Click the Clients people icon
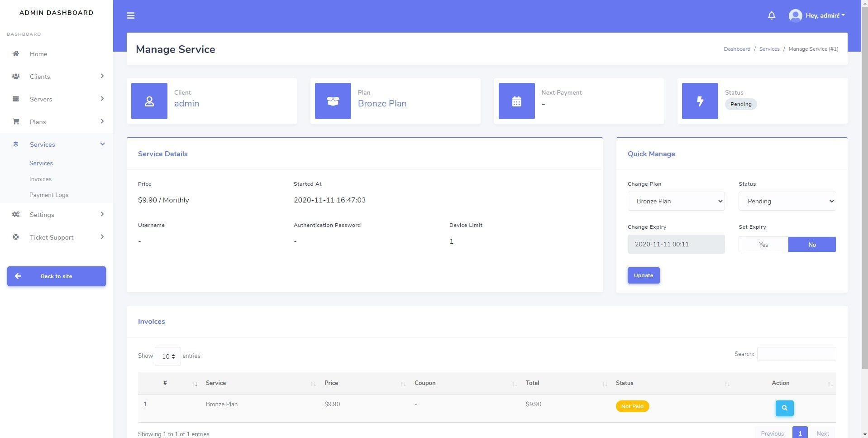Screen dimensions: 868x438 (x=16, y=76)
